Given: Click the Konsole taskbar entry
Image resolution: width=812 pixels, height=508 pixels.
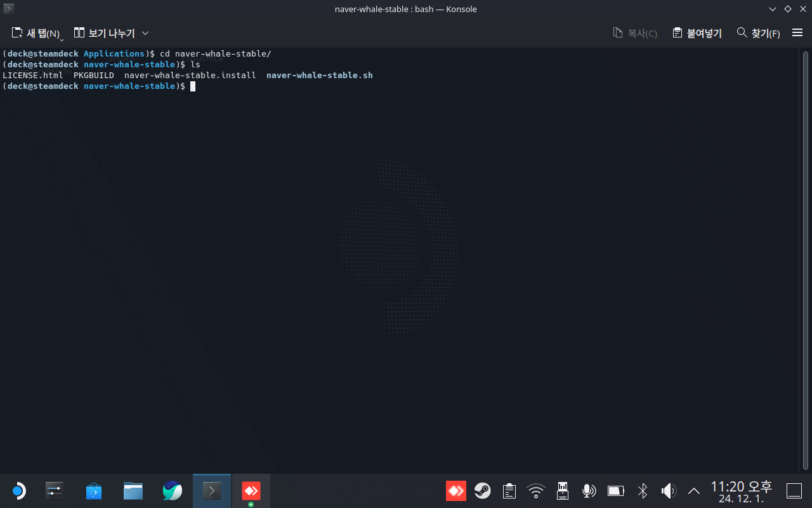Looking at the screenshot, I should 212,491.
